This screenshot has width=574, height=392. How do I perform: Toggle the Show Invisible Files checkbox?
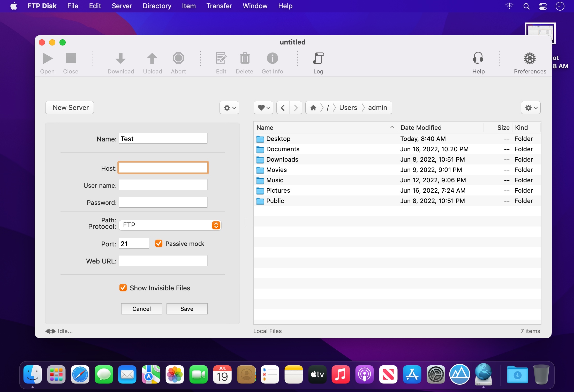point(123,288)
